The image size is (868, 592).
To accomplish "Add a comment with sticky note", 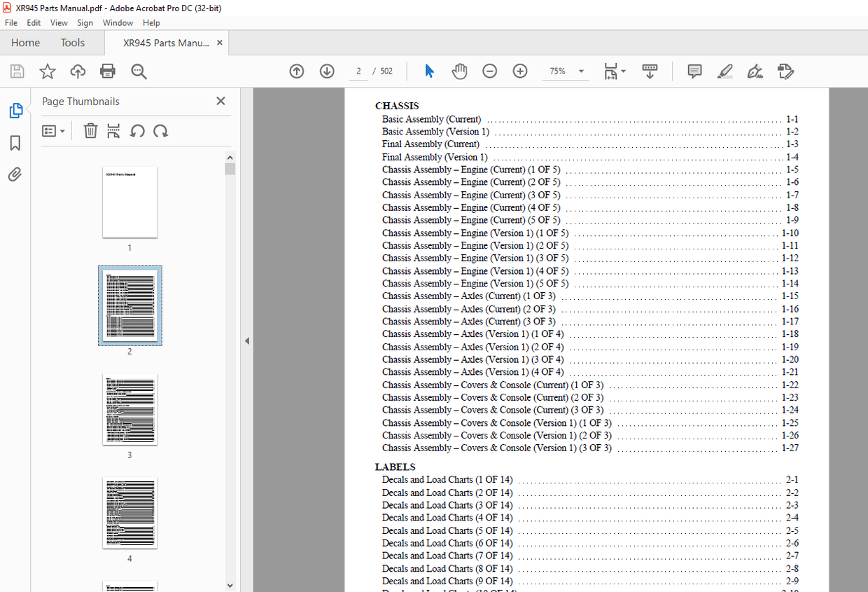I will click(x=694, y=71).
